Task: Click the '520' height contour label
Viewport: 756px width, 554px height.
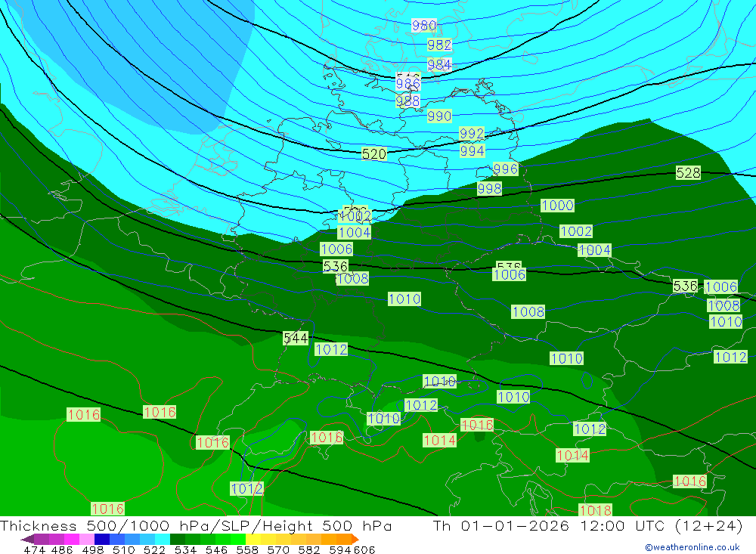Action: pyautogui.click(x=374, y=154)
